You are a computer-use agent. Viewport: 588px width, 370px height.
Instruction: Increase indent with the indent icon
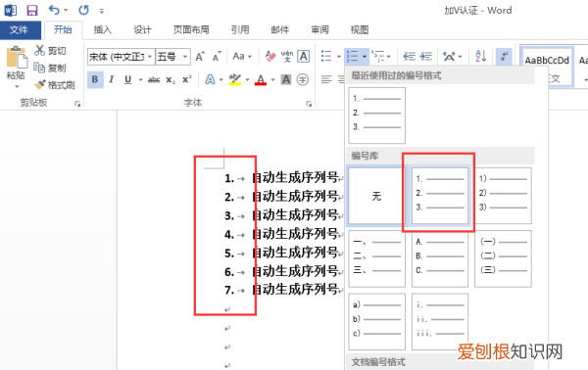pyautogui.click(x=425, y=57)
